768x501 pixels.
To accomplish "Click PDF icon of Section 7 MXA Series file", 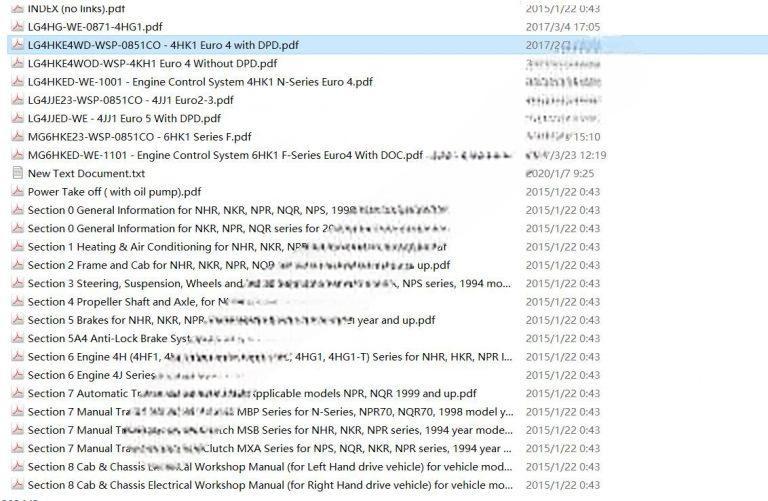I will point(18,449).
